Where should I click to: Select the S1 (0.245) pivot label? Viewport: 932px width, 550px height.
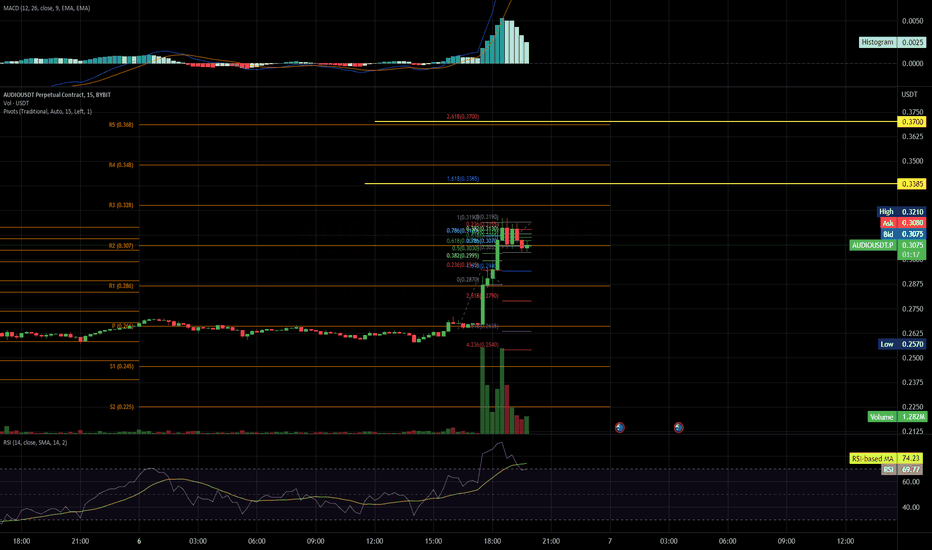121,366
